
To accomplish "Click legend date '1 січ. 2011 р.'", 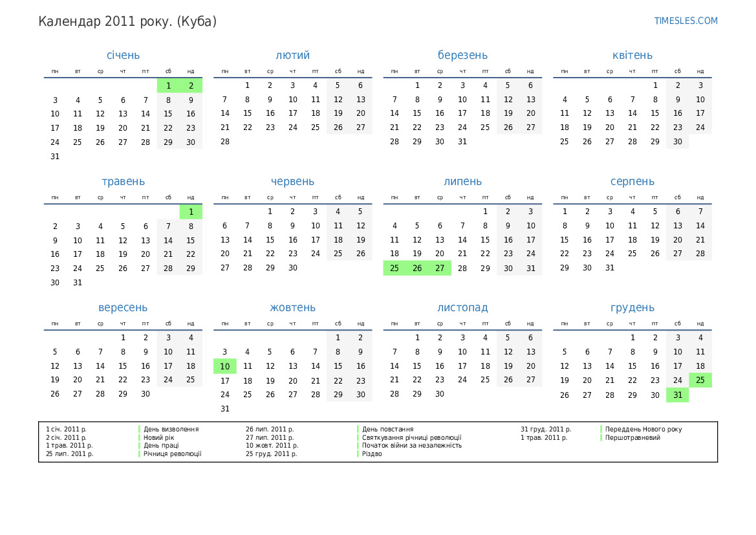I will pos(67,430).
